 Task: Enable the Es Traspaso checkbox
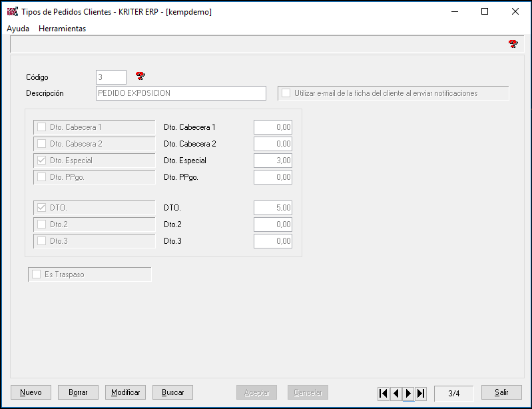click(x=37, y=274)
